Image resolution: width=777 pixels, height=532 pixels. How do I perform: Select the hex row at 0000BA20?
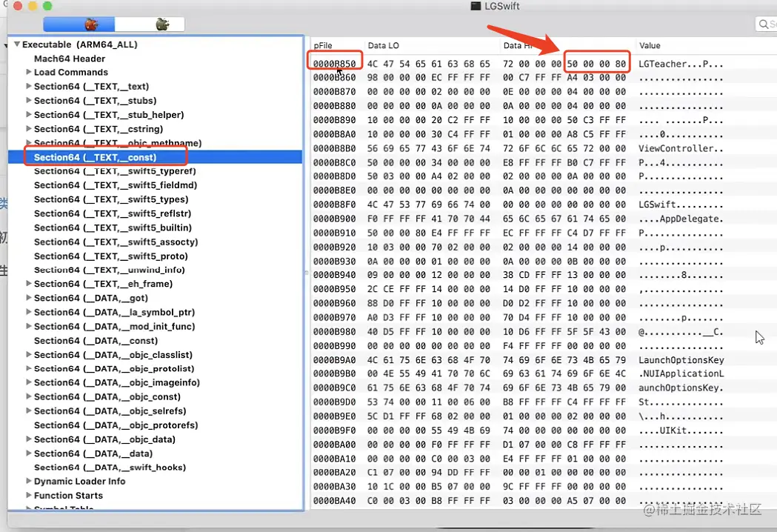[544, 473]
